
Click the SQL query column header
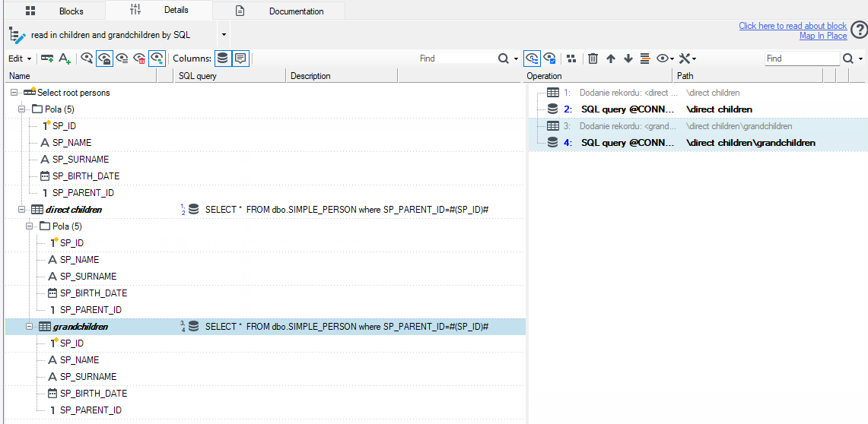click(x=230, y=76)
